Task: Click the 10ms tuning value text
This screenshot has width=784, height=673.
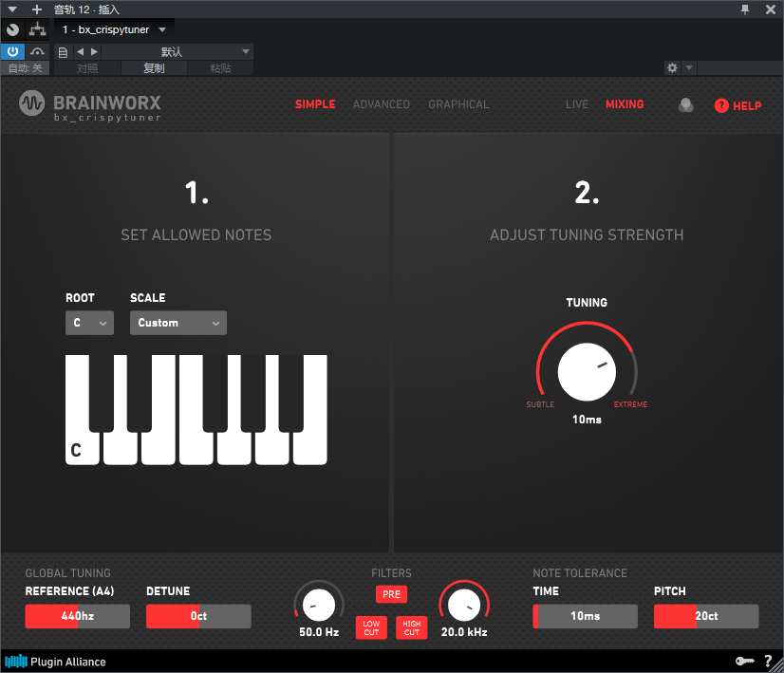Action: pos(587,419)
